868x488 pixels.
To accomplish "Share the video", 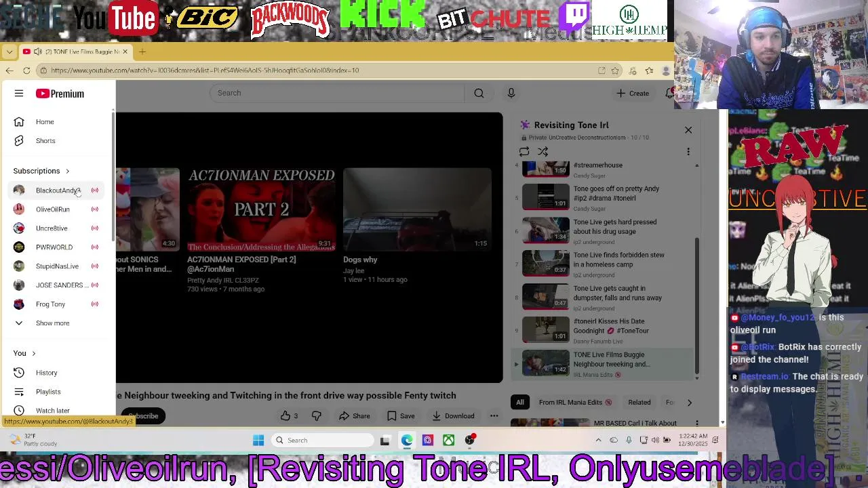I will [355, 415].
